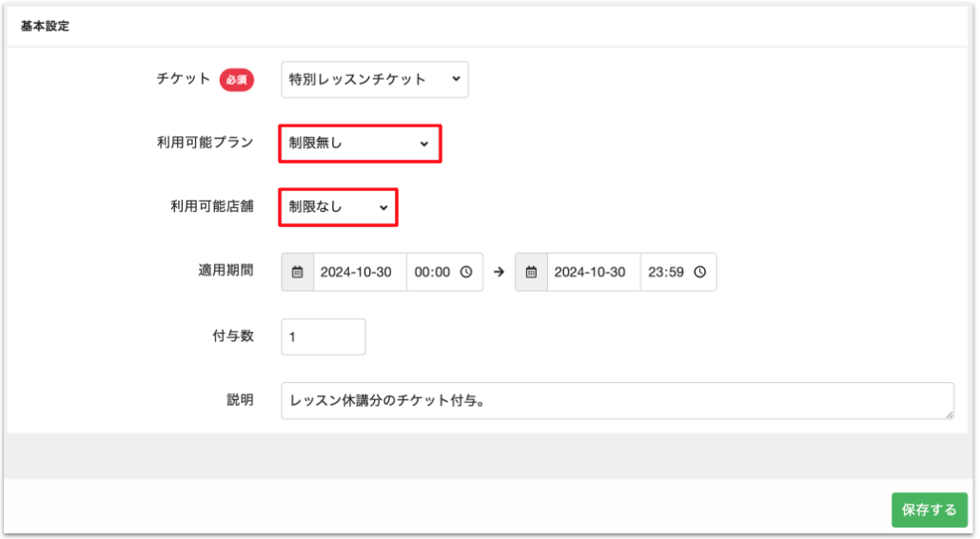The image size is (980, 539).
Task: Grab the 説明 text area resize handle
Action: pyautogui.click(x=949, y=414)
